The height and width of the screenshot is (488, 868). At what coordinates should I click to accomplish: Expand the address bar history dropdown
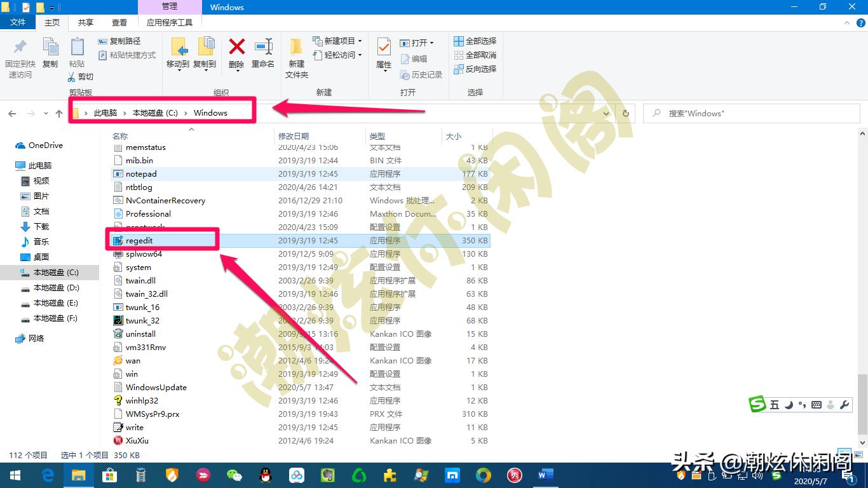606,113
